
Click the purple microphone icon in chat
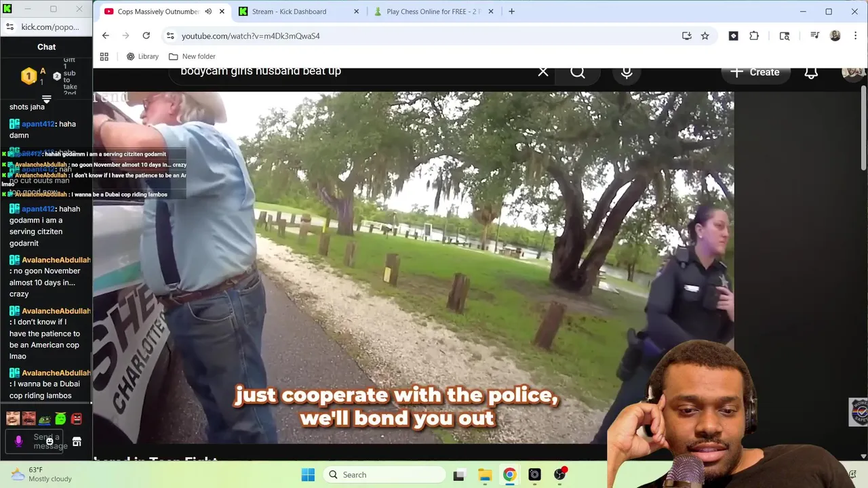click(18, 441)
